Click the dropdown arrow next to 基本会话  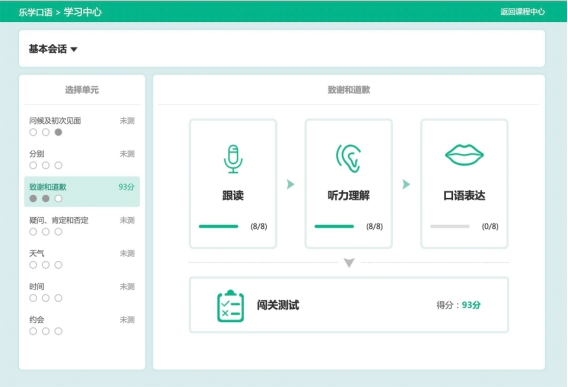point(74,49)
